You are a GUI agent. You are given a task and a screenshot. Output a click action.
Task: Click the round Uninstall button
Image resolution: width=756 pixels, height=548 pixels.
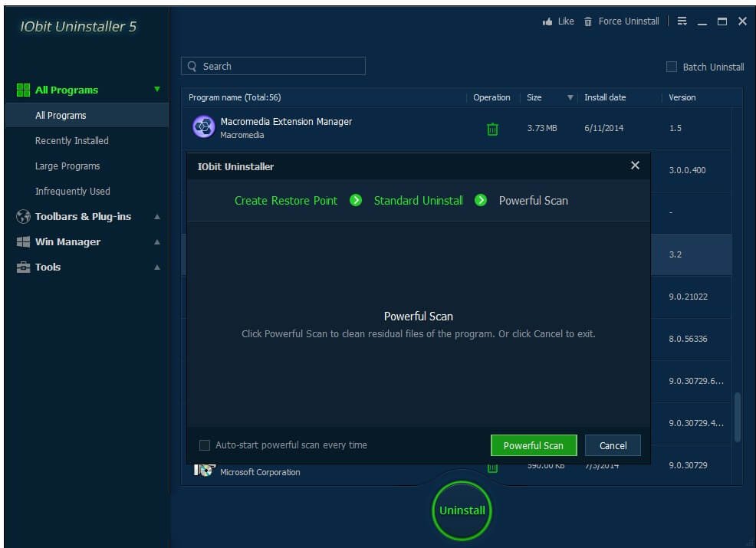point(462,510)
